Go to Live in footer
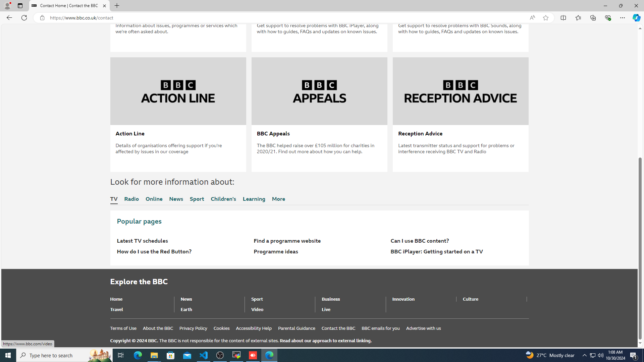The height and width of the screenshot is (362, 644). click(x=326, y=310)
